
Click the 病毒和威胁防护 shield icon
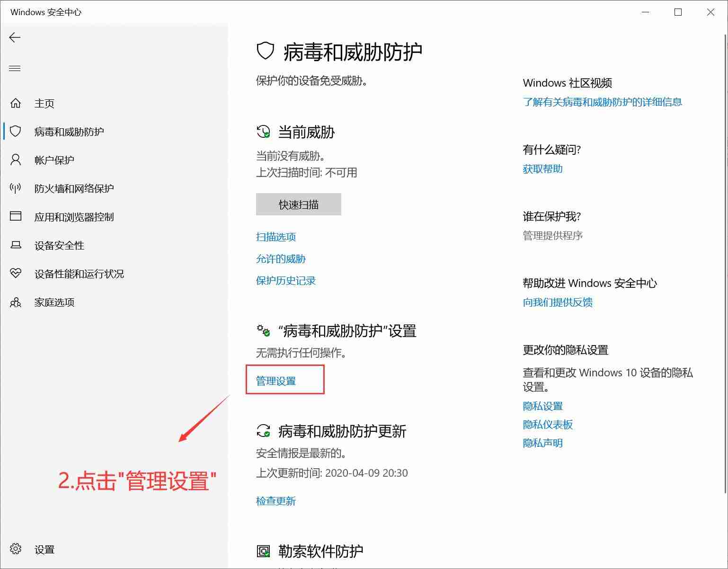(x=15, y=132)
